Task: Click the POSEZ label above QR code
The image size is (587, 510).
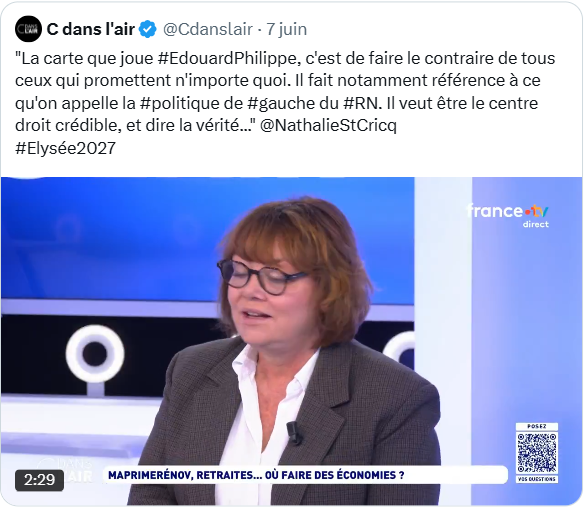Action: click(x=537, y=426)
